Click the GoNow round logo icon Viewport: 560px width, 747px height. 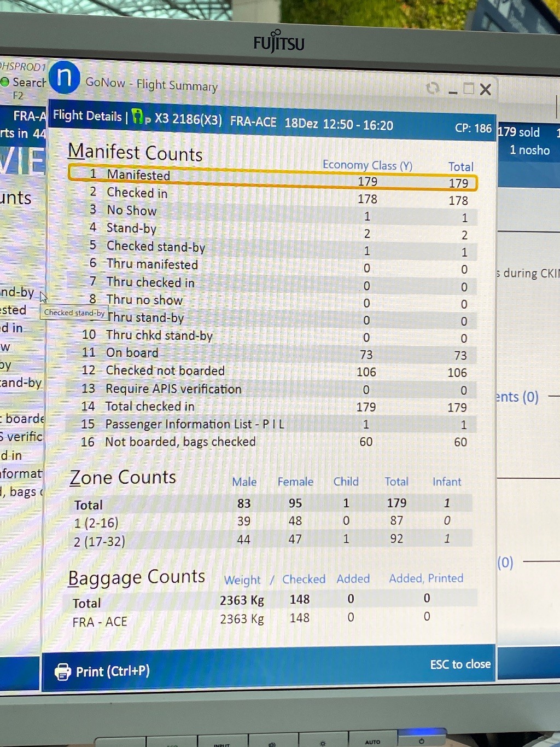click(x=65, y=78)
